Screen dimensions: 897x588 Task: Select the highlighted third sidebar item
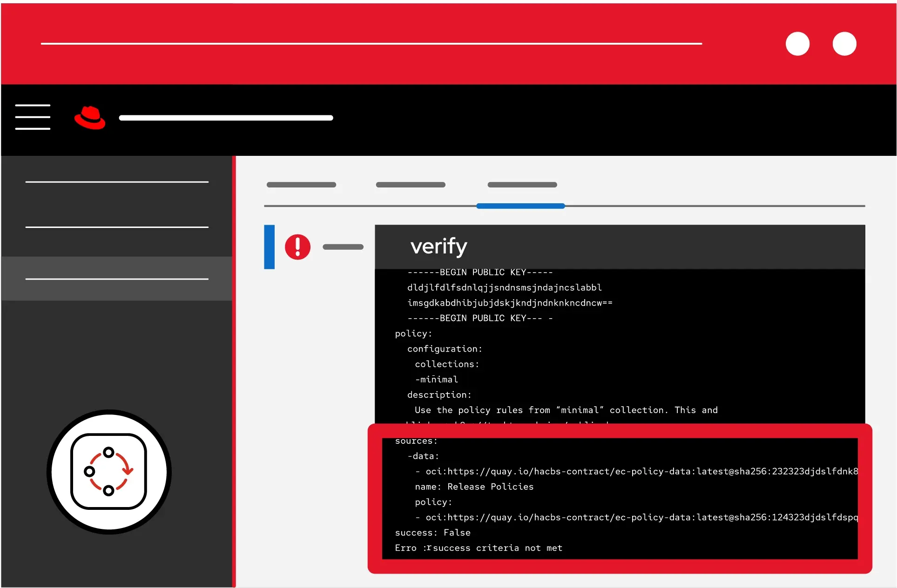click(x=117, y=279)
